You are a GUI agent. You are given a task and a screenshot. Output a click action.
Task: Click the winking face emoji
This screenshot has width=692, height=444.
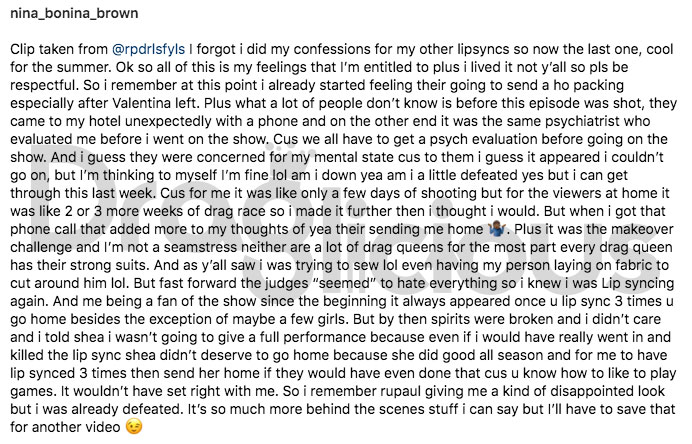point(134,427)
